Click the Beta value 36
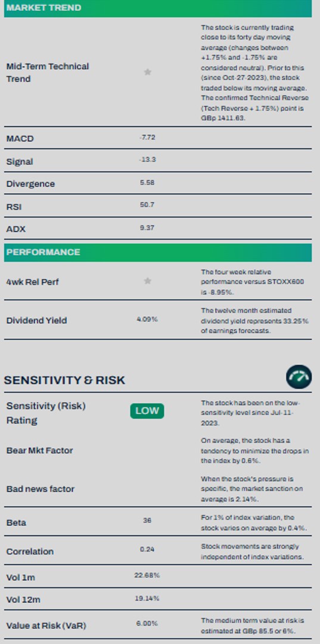The image size is (320, 644). 147,521
